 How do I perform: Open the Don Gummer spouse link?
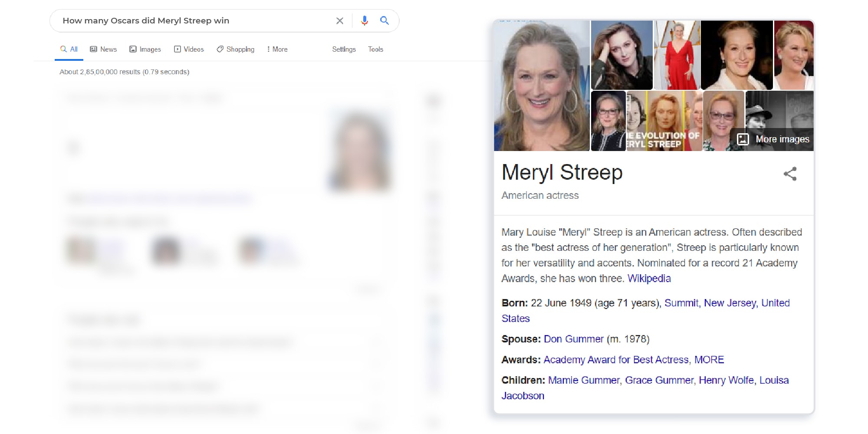click(x=573, y=339)
